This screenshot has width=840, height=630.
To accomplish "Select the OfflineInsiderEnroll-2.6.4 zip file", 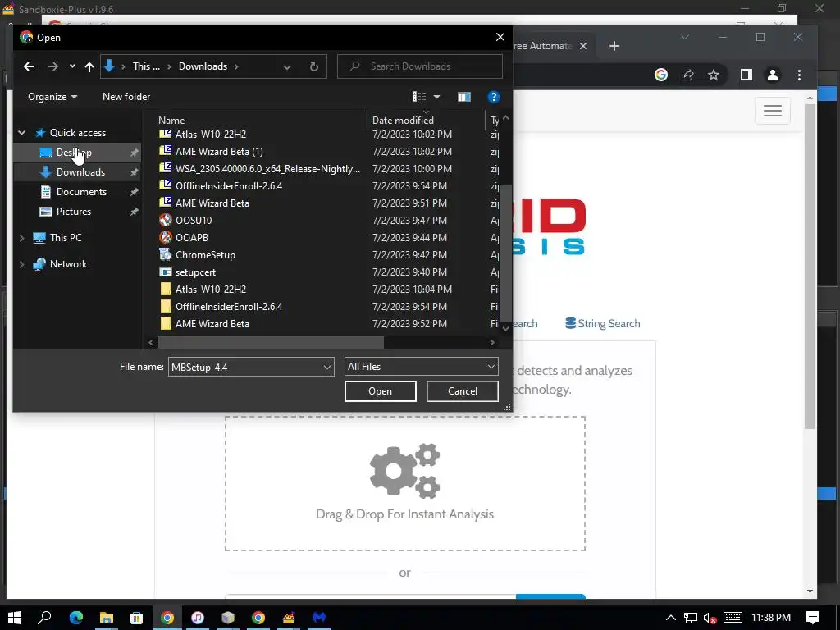I will 229,186.
